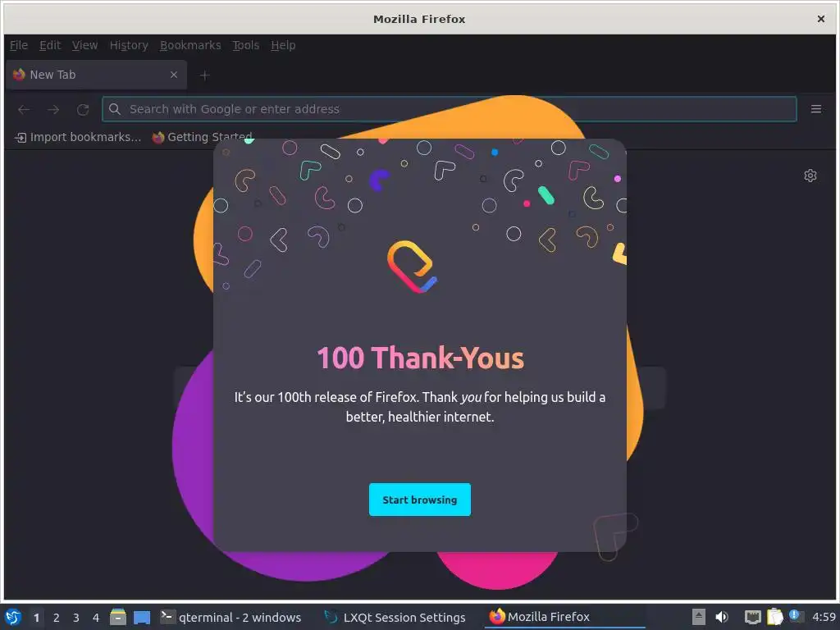Open the File menu
840x630 pixels.
[x=19, y=46]
